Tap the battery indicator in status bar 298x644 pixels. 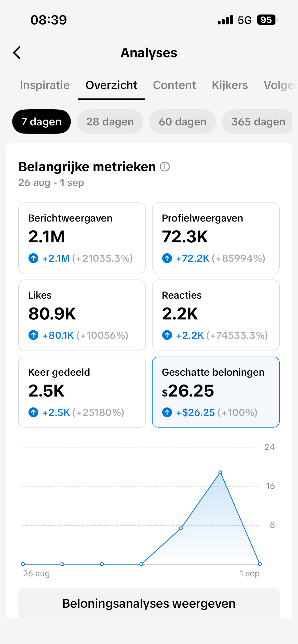[267, 20]
